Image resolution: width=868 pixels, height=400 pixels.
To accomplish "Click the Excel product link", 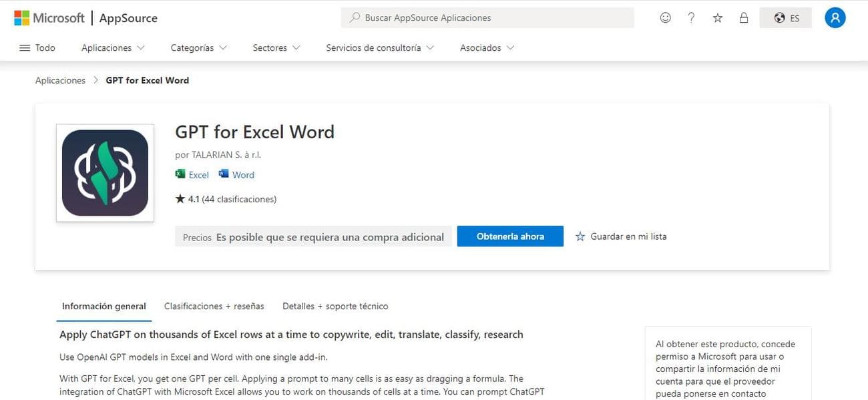I will tap(192, 175).
